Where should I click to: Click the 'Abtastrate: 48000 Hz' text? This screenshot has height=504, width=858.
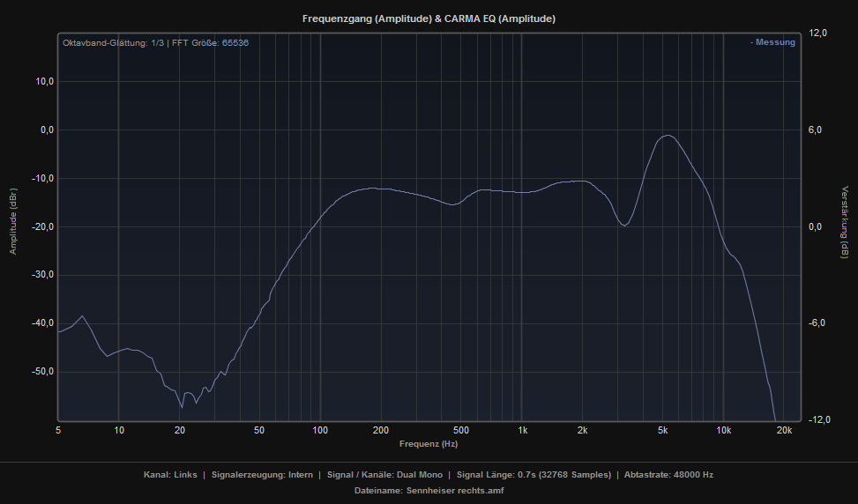point(668,474)
